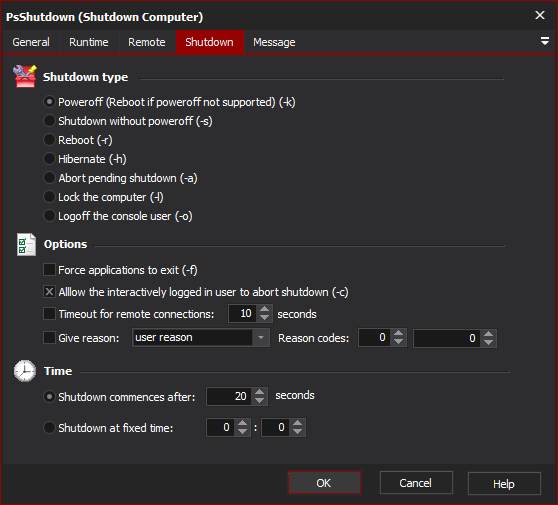
Task: Click the fixed time minutes field
Action: (276, 427)
